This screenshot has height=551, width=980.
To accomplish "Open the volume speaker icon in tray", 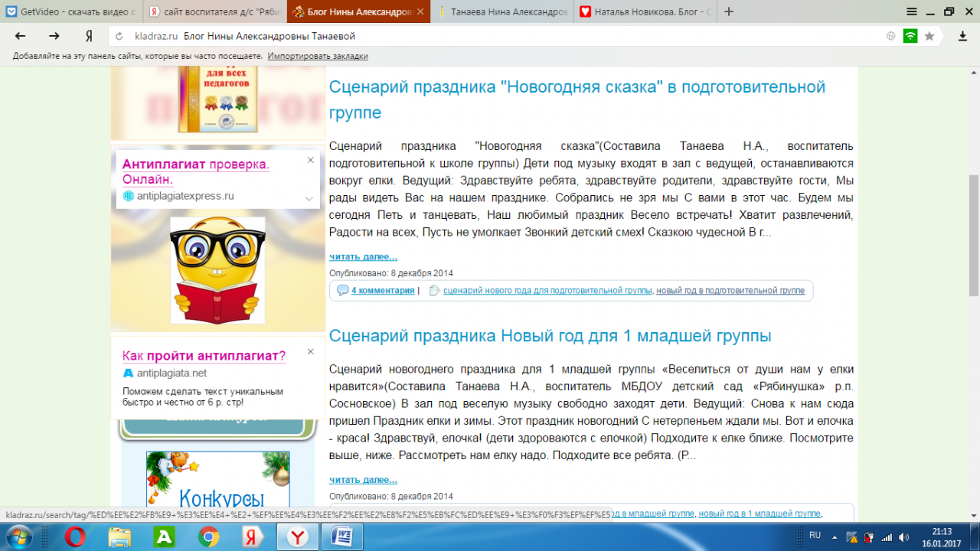I will 905,536.
